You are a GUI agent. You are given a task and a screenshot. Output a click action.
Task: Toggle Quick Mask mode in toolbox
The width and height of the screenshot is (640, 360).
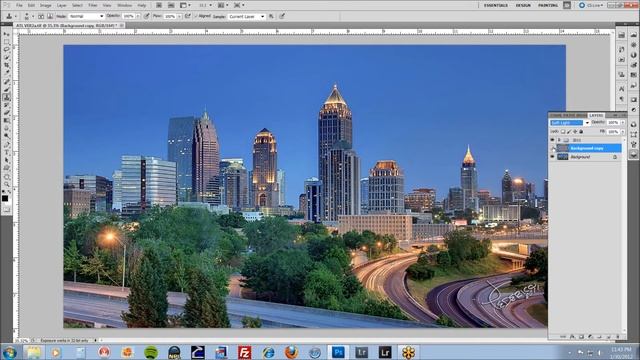7,209
